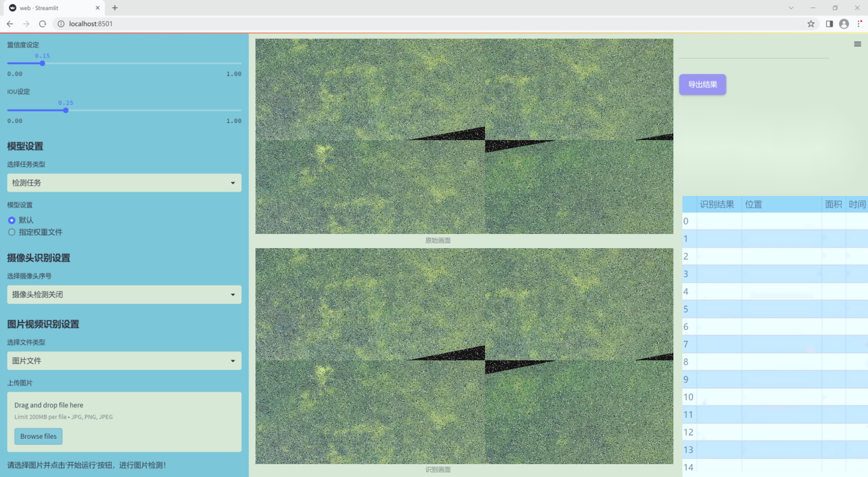
Task: Open the Streamlit hamburger menu
Action: point(857,44)
